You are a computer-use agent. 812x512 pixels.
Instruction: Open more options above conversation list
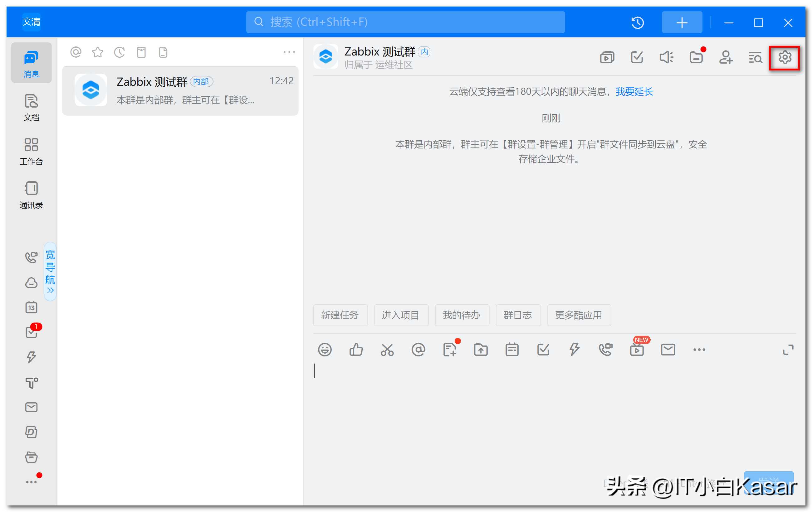[289, 52]
